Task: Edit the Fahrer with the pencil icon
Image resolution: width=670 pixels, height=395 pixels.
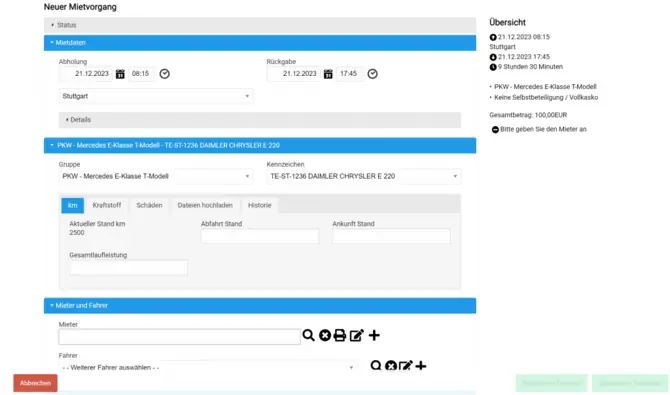Action: [406, 366]
